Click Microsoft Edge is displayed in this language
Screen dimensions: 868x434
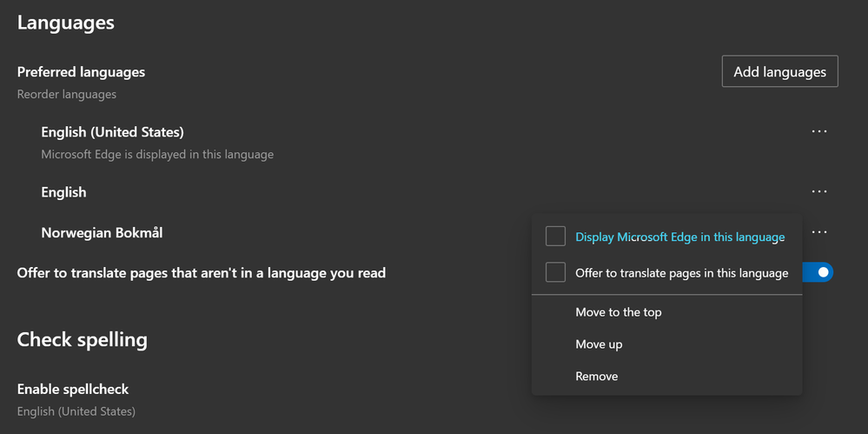click(x=157, y=154)
